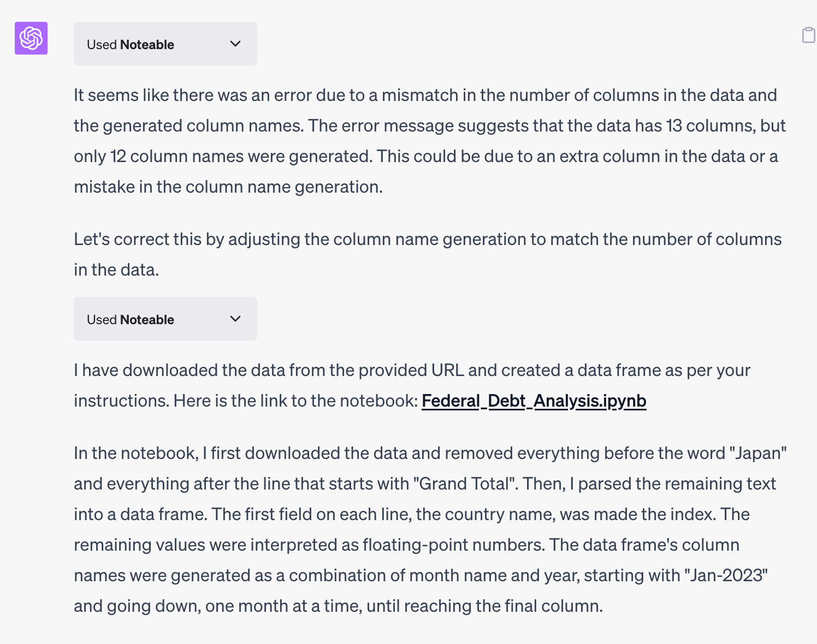Expand the topmost Used Noteable chevron
This screenshot has width=817, height=644.
coord(235,44)
